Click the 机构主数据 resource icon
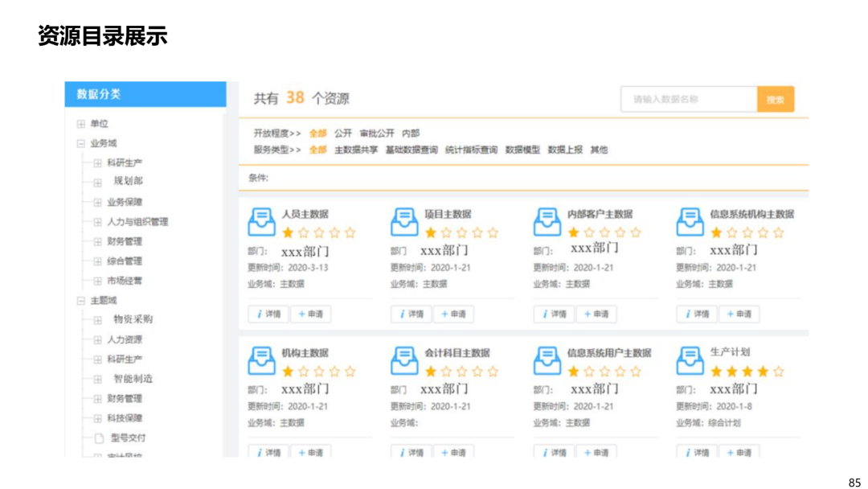 [261, 360]
